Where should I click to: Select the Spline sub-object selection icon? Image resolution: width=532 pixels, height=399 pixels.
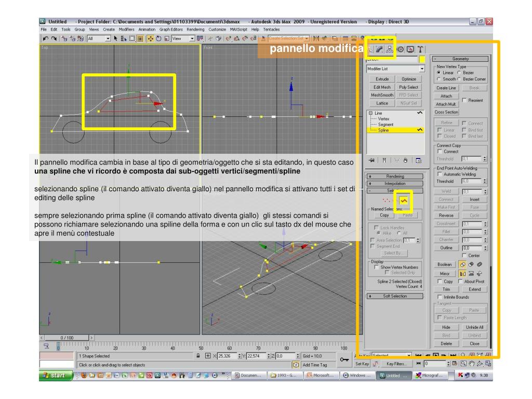[x=403, y=201]
